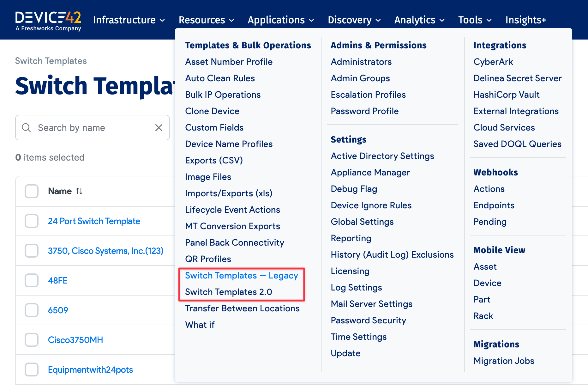Clear the search field with X icon

pyautogui.click(x=159, y=128)
